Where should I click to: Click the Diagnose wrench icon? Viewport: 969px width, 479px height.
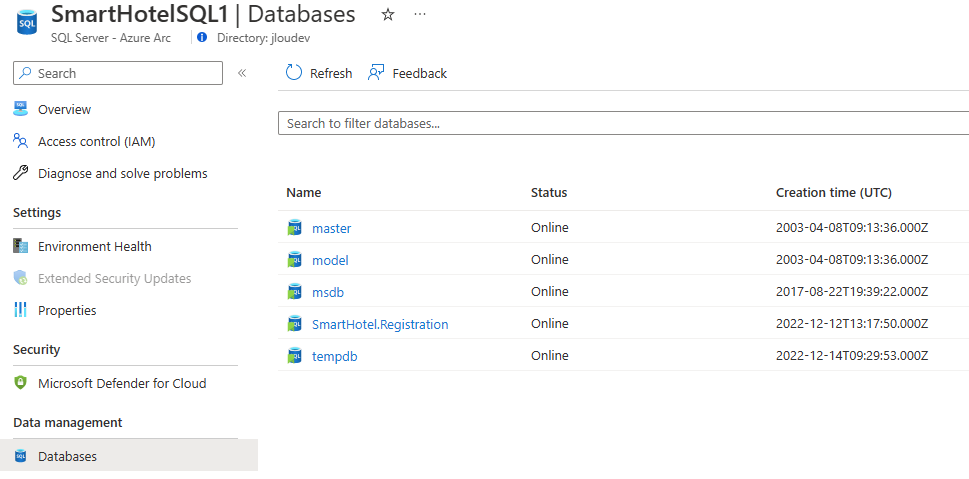[20, 174]
